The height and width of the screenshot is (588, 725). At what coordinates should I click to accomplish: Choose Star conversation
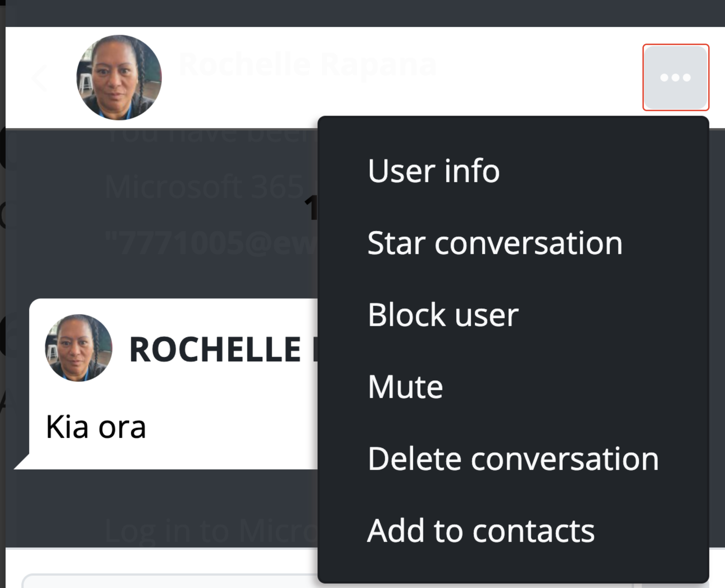(495, 243)
